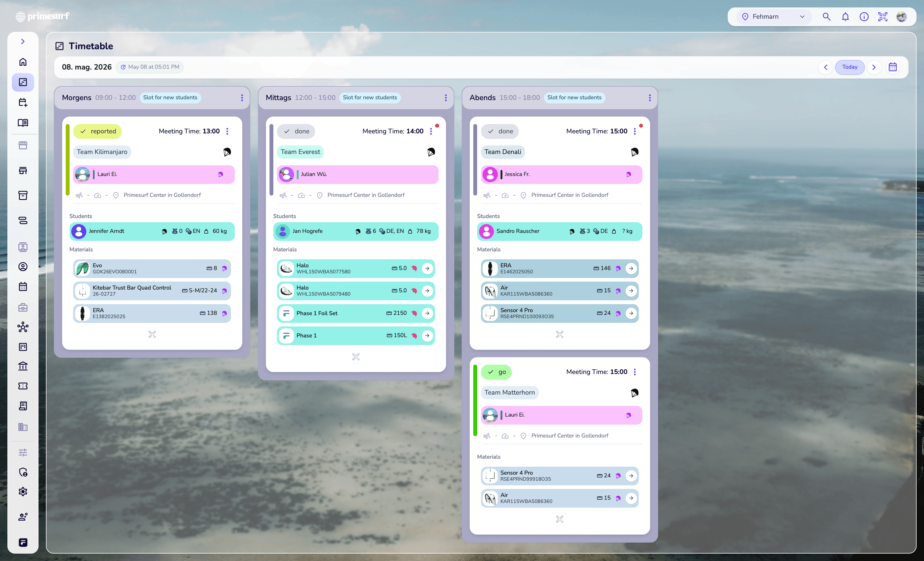The height and width of the screenshot is (561, 924).
Task: Jump to Today
Action: point(850,67)
